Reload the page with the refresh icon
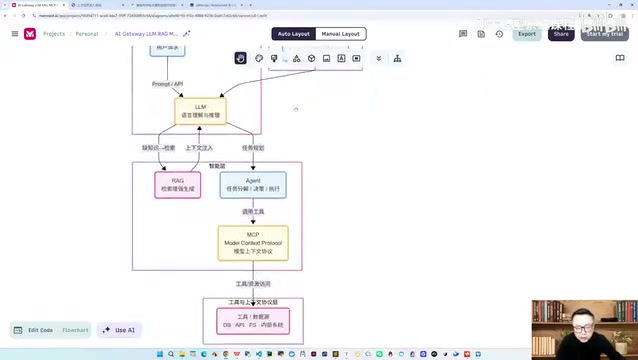This screenshot has width=638, height=360. click(23, 15)
